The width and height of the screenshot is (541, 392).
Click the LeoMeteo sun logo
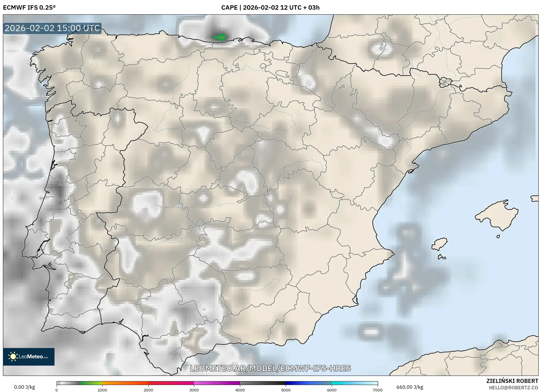click(x=13, y=356)
